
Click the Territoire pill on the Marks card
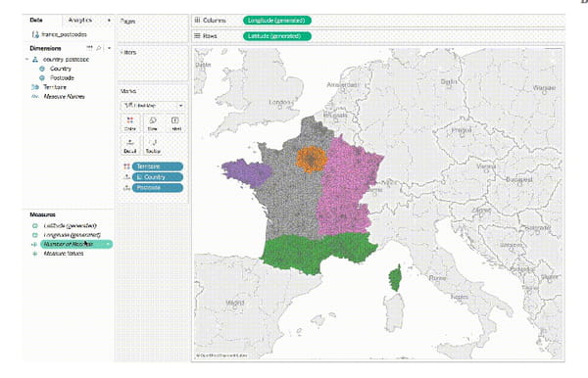click(x=158, y=166)
